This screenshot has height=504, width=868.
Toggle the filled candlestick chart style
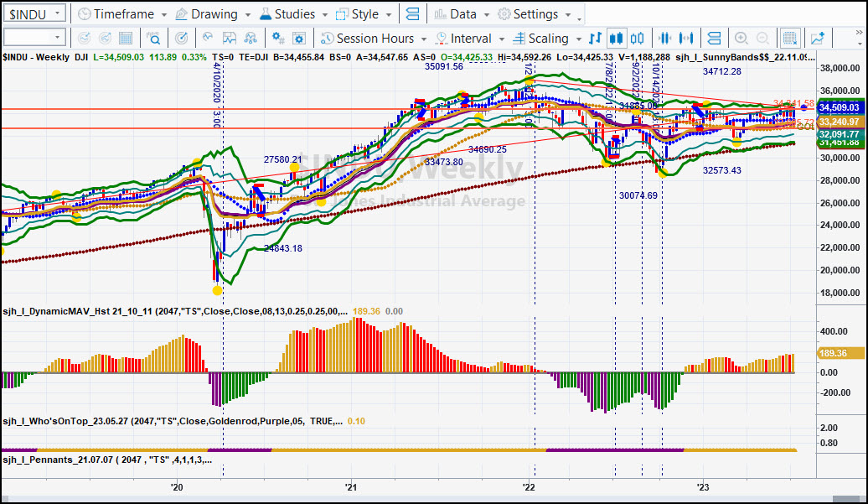pyautogui.click(x=616, y=39)
